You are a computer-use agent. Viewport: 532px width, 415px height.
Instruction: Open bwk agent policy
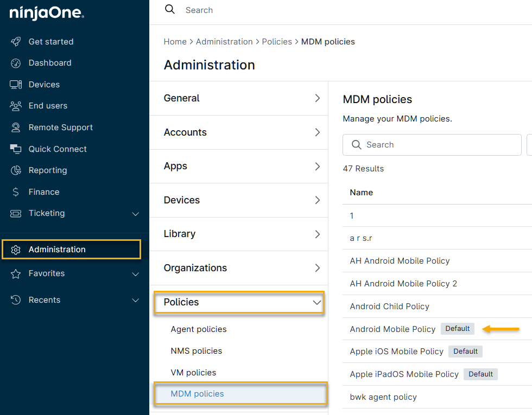click(x=383, y=397)
